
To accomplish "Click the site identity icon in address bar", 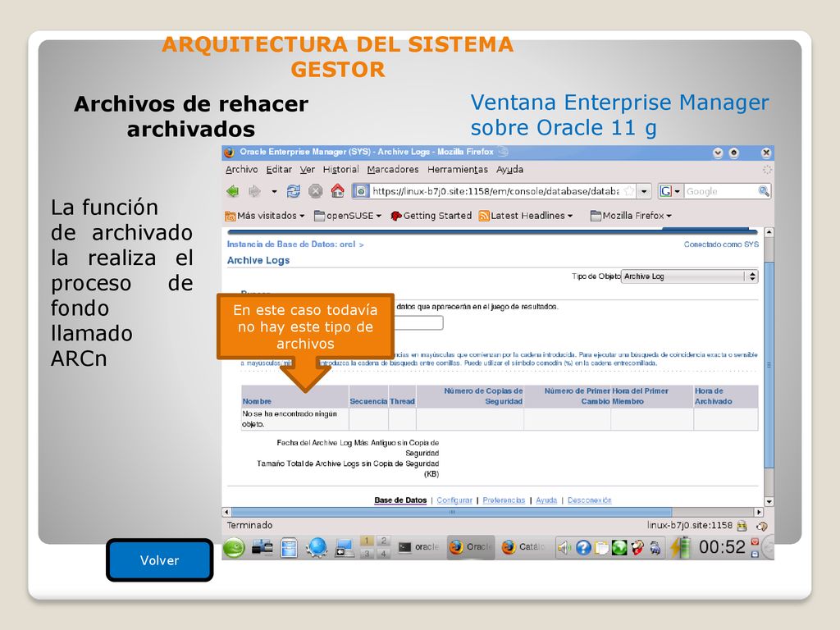I will click(361, 191).
